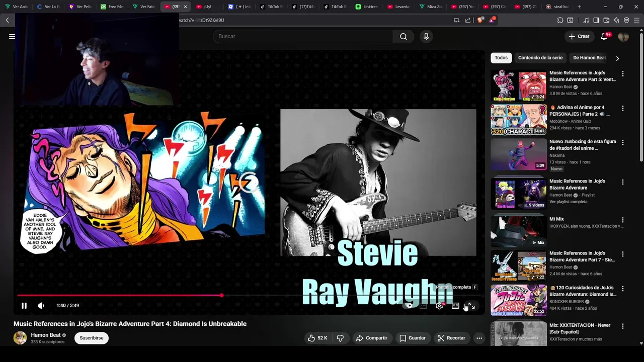Open the Hamon Beat channel name link
644x362 pixels.
46,335
